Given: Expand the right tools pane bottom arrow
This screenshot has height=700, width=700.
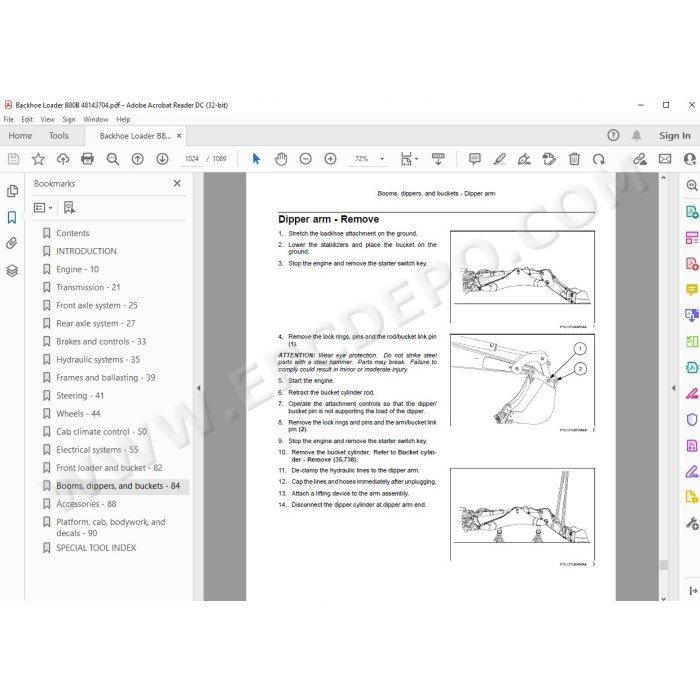Looking at the screenshot, I should click(x=693, y=591).
